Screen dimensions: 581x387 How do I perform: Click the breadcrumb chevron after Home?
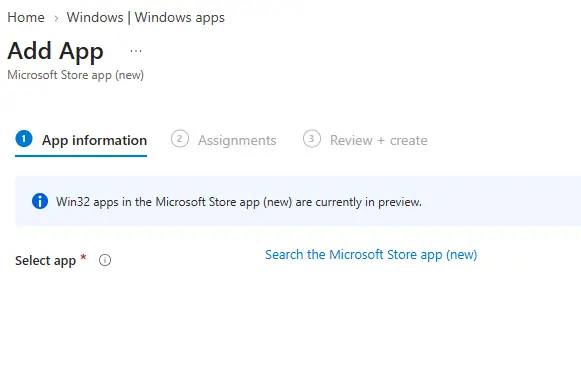click(56, 18)
